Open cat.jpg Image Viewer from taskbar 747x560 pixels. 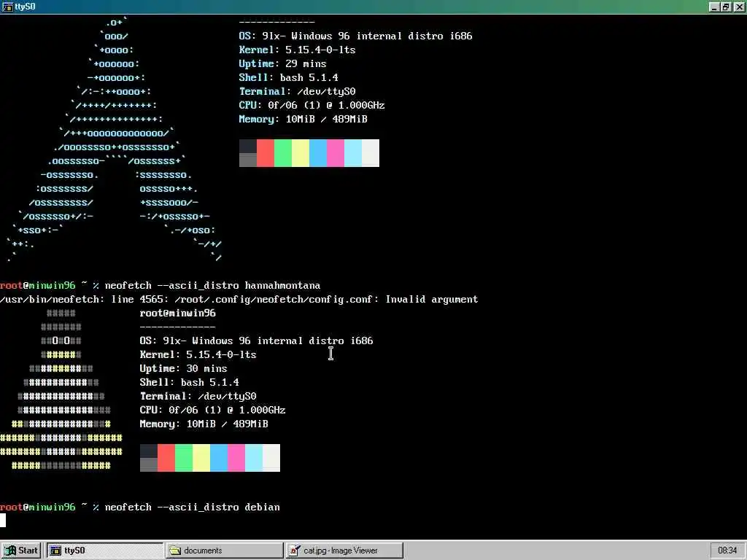point(344,551)
